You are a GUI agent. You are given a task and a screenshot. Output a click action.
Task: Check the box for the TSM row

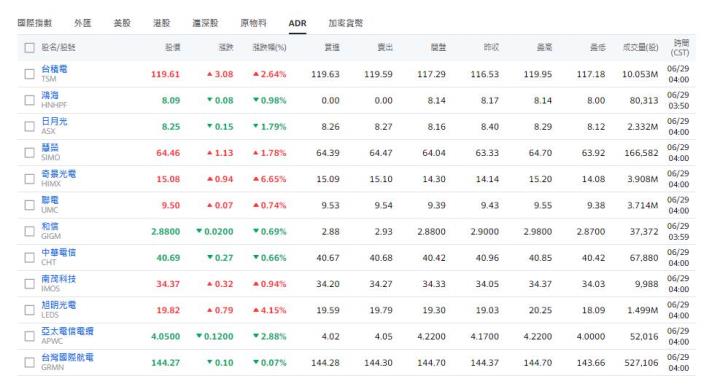[x=29, y=74]
